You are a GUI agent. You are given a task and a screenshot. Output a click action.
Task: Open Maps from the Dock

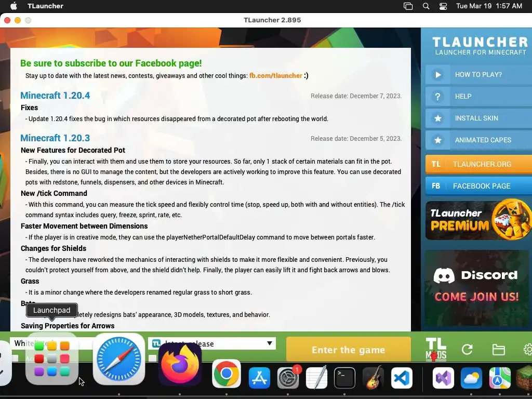[x=500, y=378]
